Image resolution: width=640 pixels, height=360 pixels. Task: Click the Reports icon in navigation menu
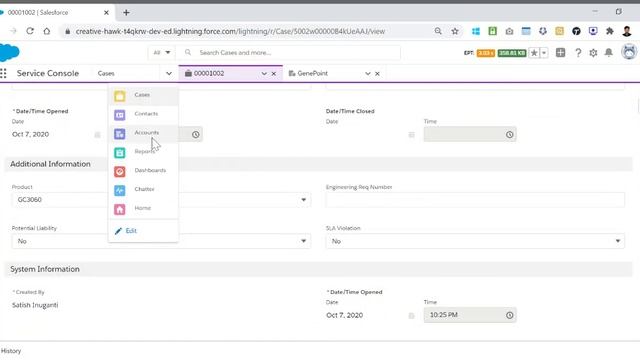coord(120,153)
